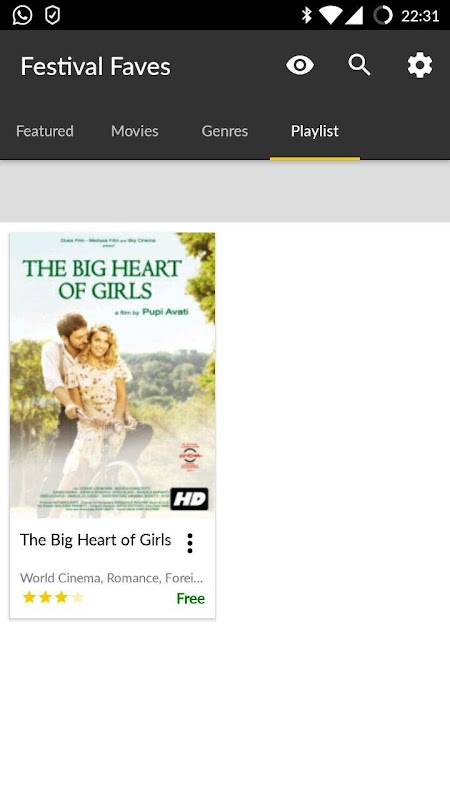Screen dimensions: 450x800
Task: Switch to the Featured tab
Action: click(x=45, y=131)
